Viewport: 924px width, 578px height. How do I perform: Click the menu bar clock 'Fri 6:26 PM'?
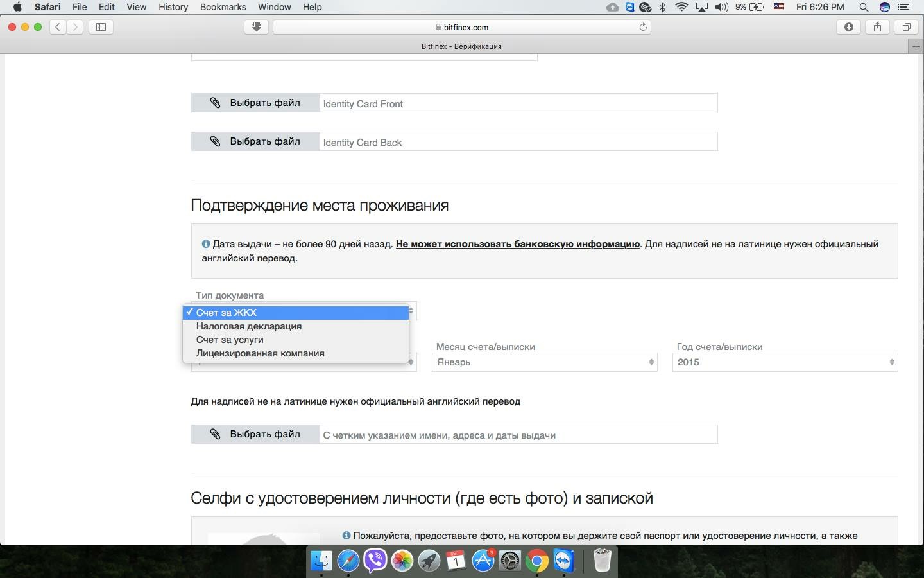tap(820, 7)
